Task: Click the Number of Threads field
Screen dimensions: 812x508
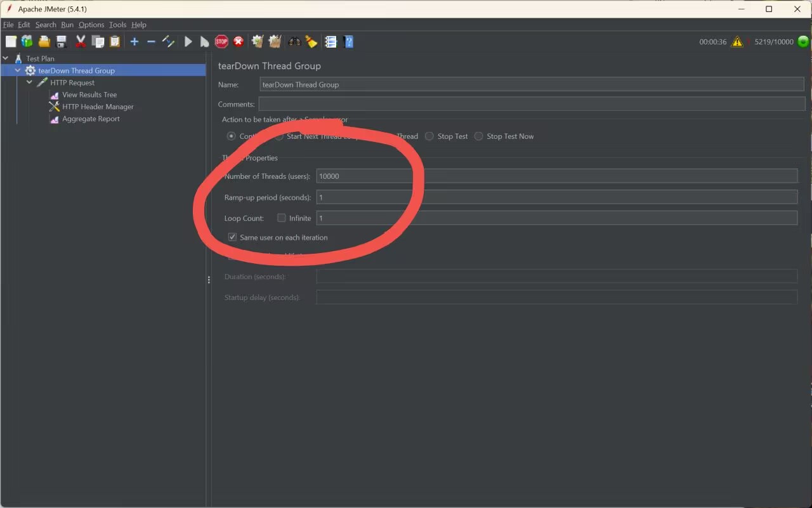Action: click(556, 176)
